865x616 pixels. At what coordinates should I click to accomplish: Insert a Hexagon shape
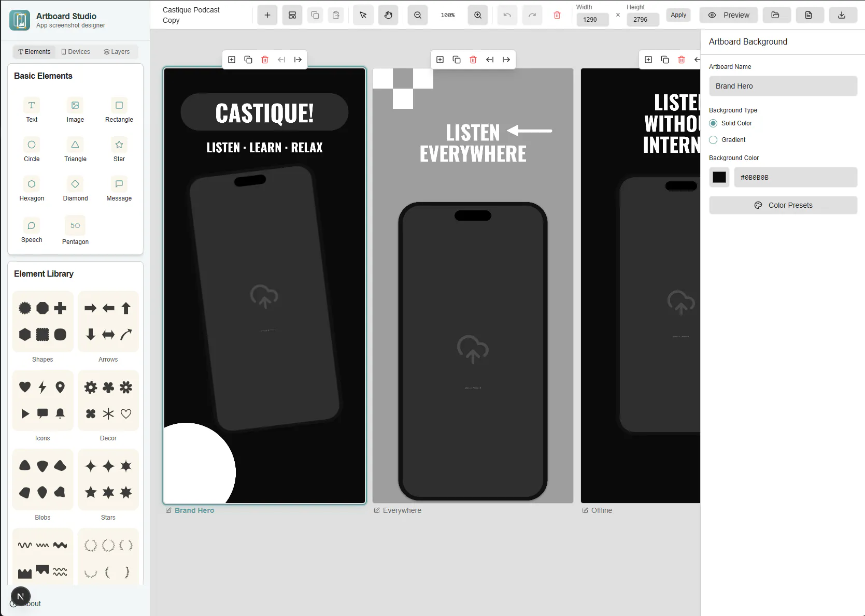[32, 190]
